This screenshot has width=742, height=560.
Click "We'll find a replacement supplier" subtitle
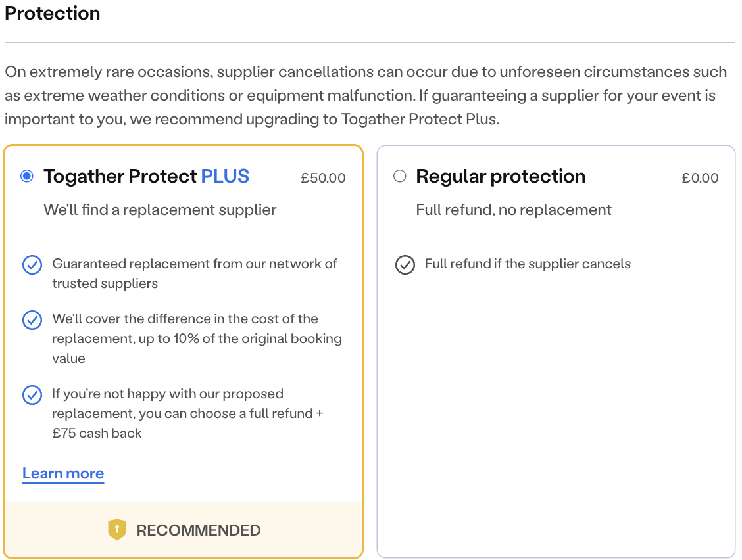160,210
